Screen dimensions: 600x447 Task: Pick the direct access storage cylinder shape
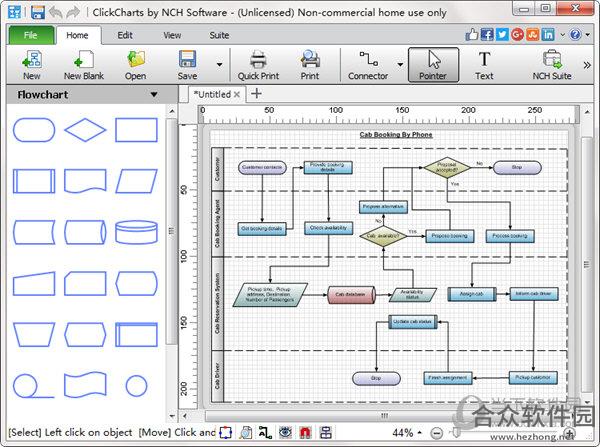85,232
